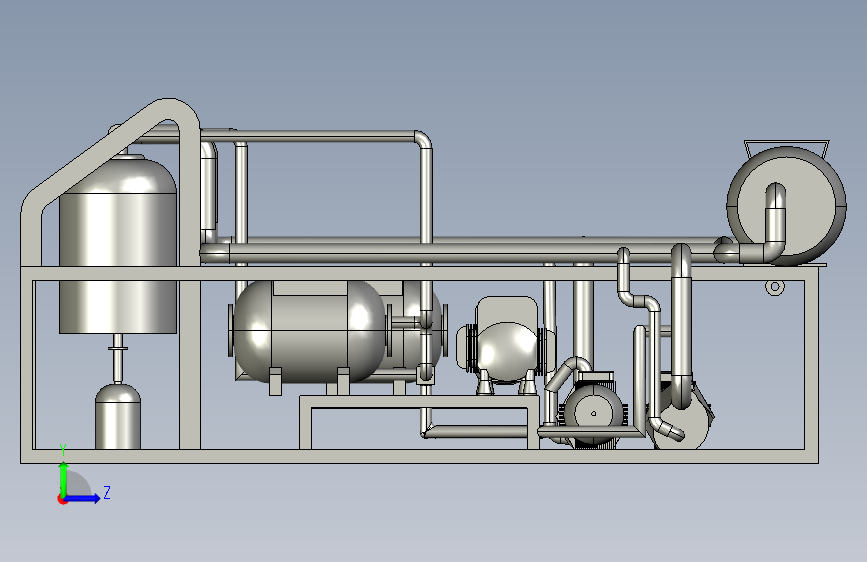Screen dimensions: 867x562
Task: Select the large horizontal tank
Action: click(x=310, y=332)
